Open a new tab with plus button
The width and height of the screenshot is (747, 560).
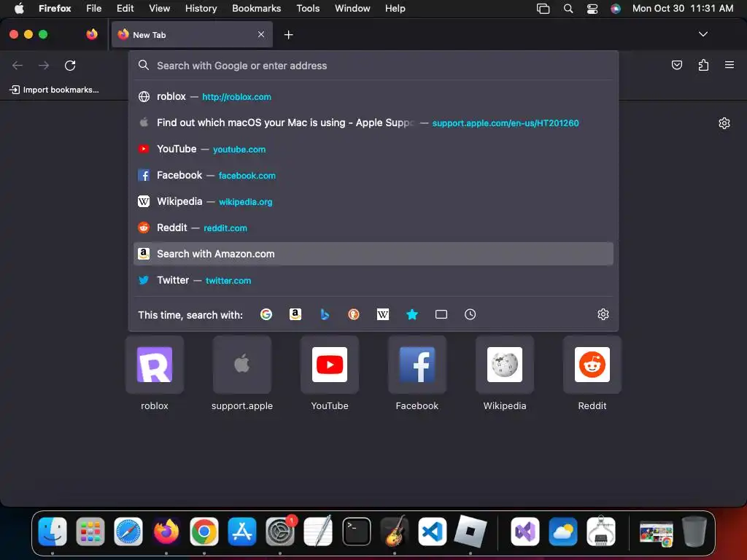pyautogui.click(x=288, y=35)
